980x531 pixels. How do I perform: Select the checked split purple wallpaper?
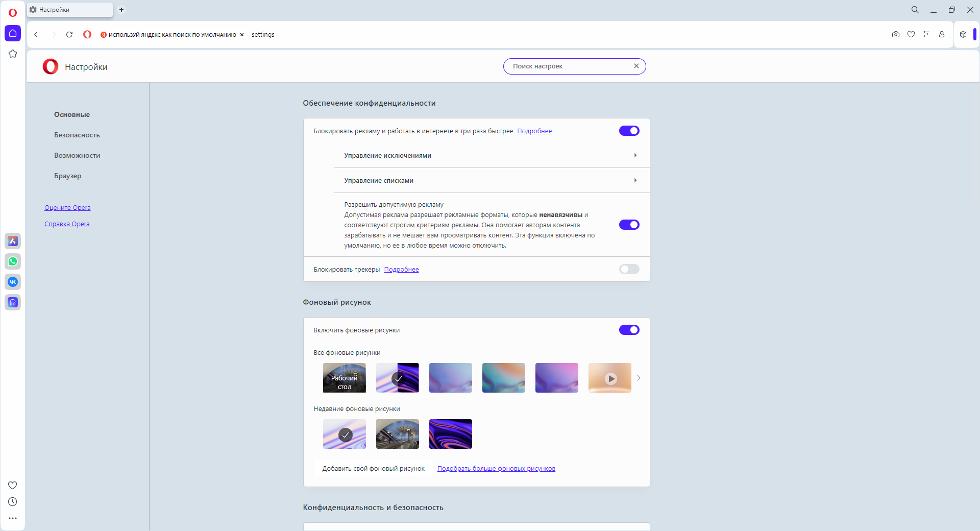point(398,378)
